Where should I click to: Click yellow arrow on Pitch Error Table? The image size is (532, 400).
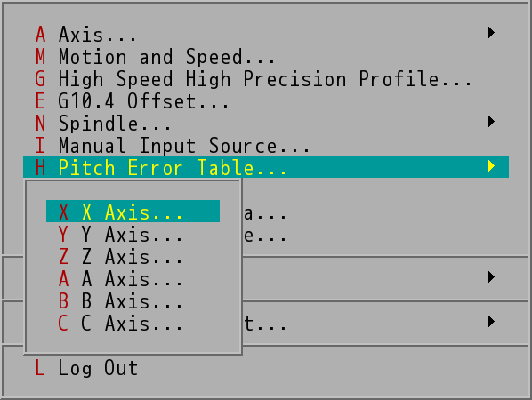coord(491,165)
